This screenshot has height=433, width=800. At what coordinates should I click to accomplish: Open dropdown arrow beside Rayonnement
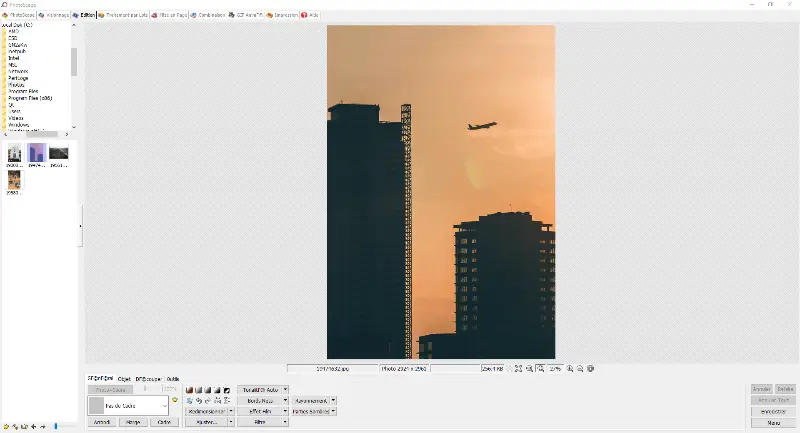[x=333, y=400]
